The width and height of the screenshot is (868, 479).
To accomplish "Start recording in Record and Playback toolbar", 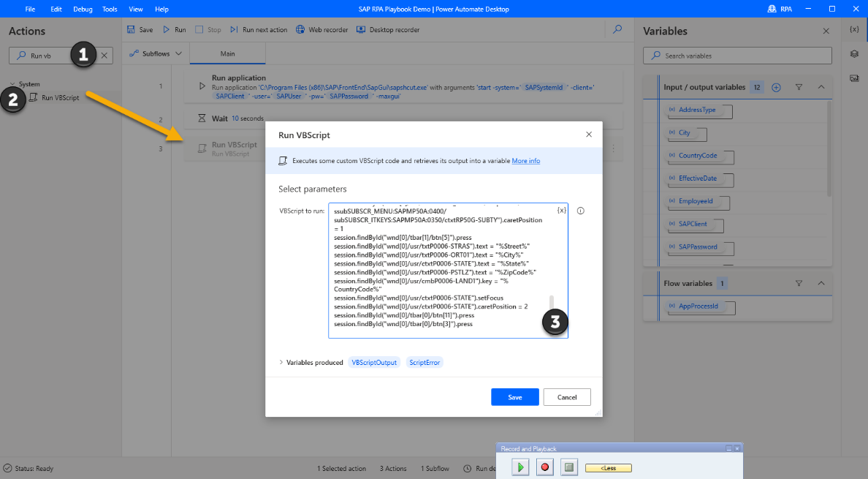I will click(x=544, y=467).
